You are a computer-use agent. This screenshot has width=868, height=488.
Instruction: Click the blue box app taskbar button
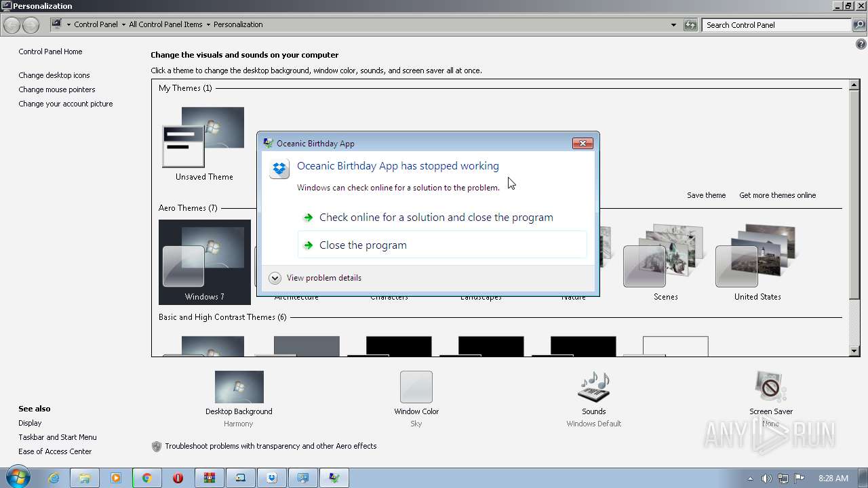pyautogui.click(x=272, y=478)
